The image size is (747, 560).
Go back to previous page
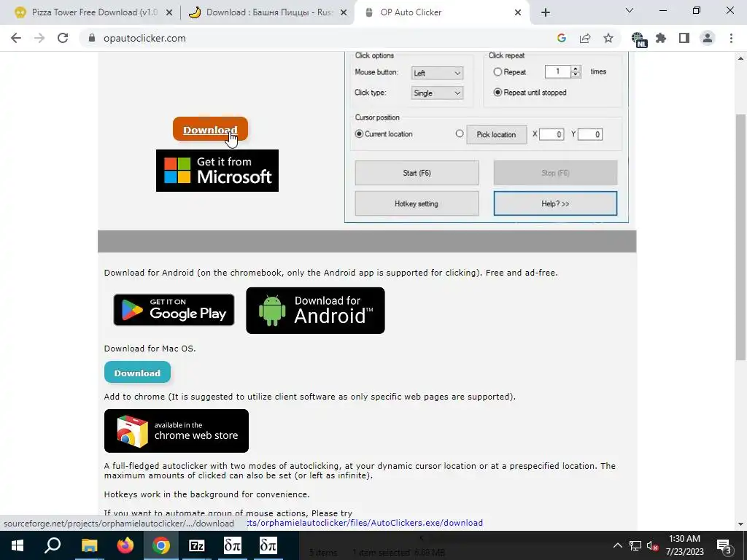click(16, 38)
